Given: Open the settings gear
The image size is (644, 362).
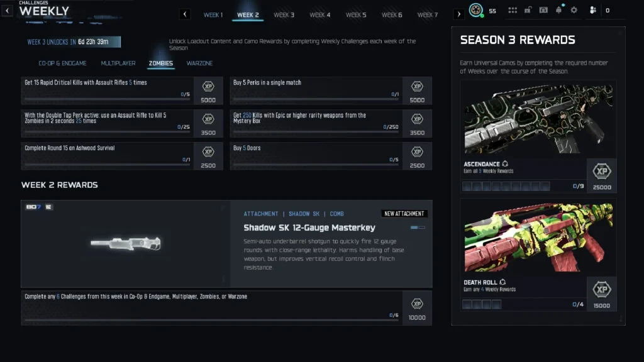Looking at the screenshot, I should click(x=574, y=11).
